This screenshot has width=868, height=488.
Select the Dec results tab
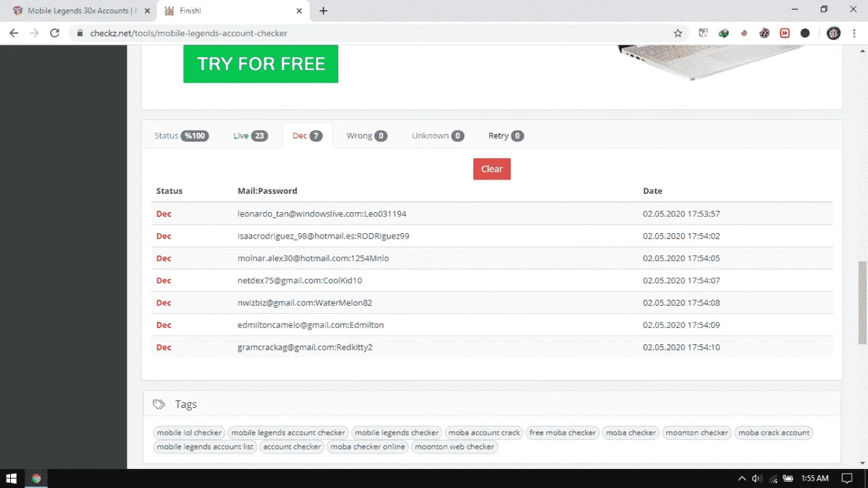pos(307,136)
